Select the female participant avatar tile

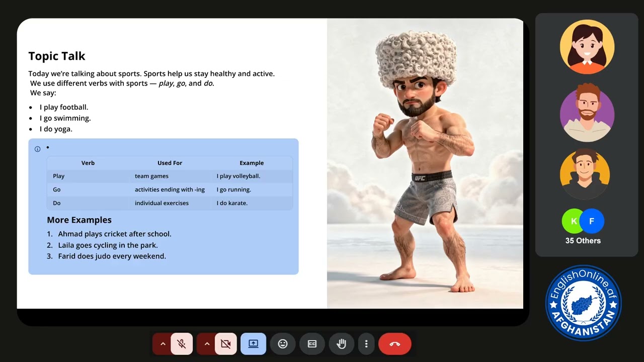[587, 47]
